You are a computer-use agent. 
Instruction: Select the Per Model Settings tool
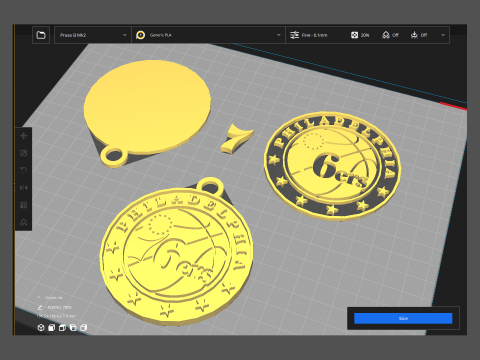[24, 205]
